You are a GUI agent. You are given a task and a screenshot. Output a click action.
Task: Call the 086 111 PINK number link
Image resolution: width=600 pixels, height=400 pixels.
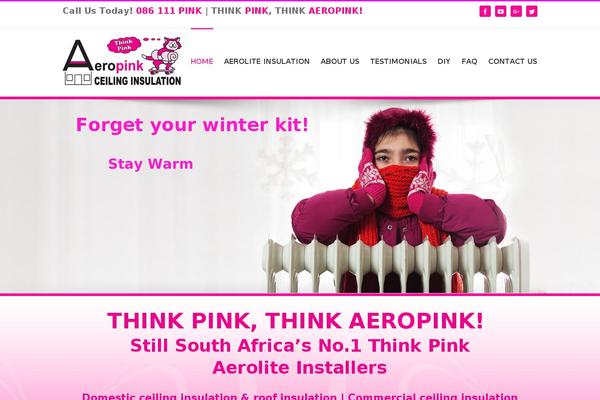pos(169,11)
